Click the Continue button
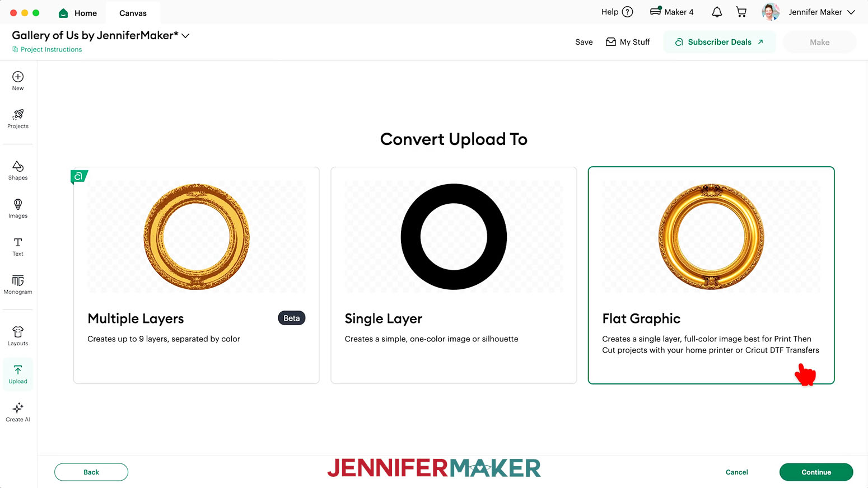This screenshot has height=488, width=868. [x=816, y=472]
